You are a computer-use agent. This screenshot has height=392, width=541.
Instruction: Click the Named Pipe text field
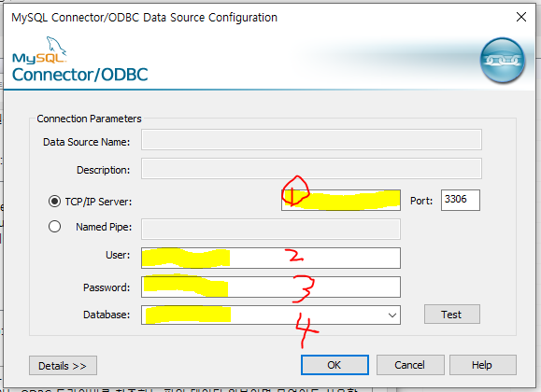tap(271, 229)
